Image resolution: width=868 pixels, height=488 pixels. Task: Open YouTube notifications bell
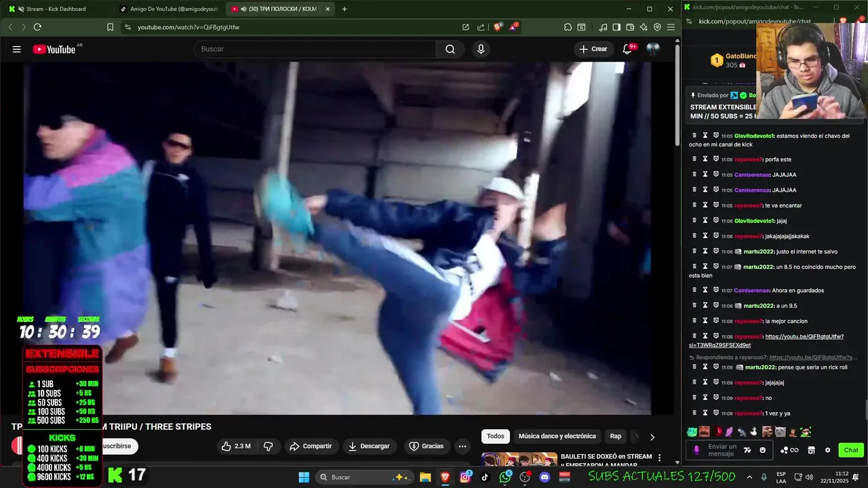[x=627, y=49]
